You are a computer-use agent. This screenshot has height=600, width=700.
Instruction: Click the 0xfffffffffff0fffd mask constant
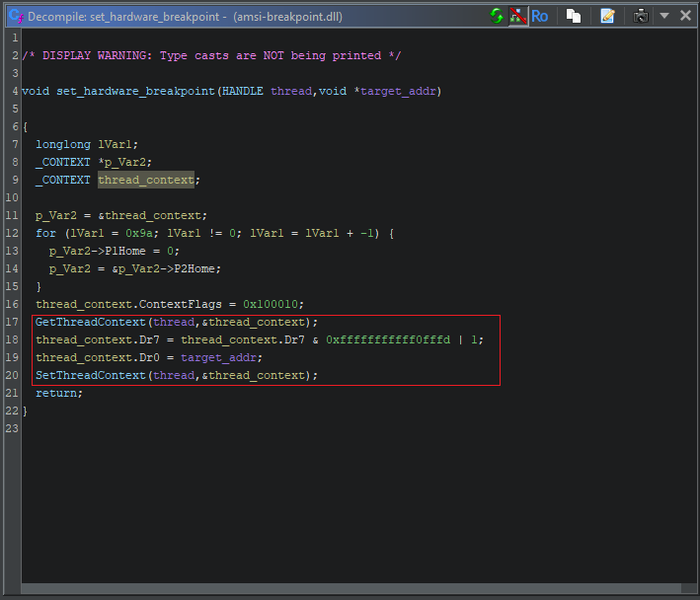tap(388, 339)
